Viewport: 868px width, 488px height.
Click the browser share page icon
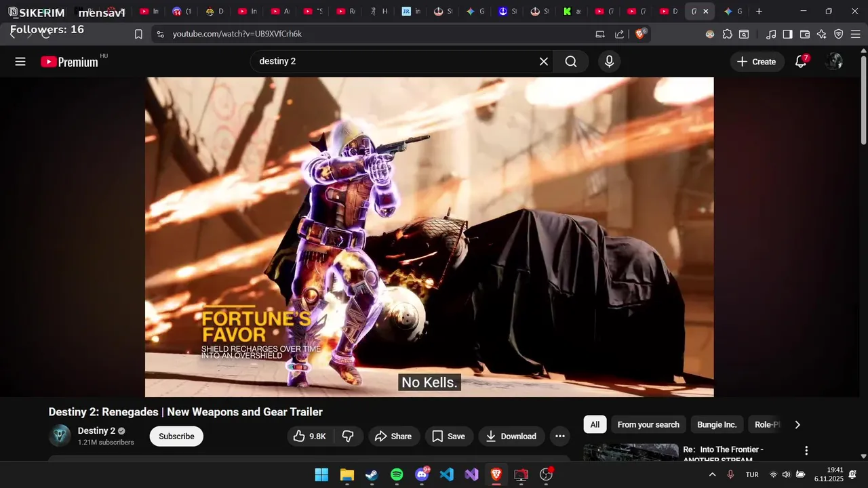[x=619, y=34]
